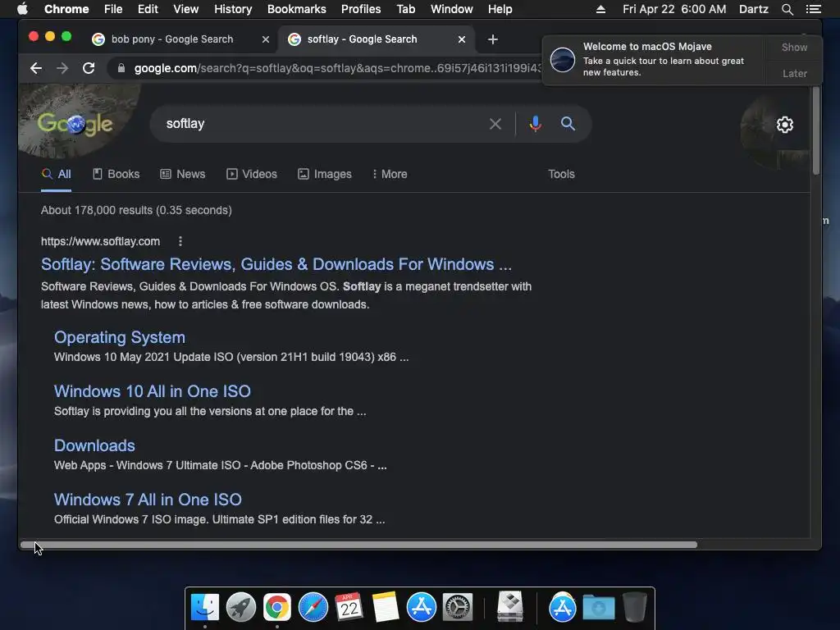Click the vertical page scrollbar thumb
This screenshot has width=840, height=630.
point(816,130)
